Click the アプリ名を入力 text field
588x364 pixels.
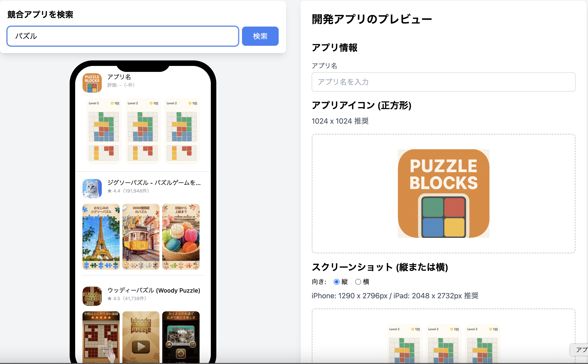443,82
